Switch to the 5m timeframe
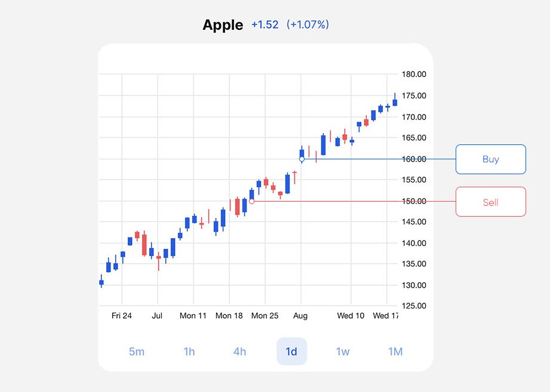Viewport: 550px width, 392px height. click(136, 351)
